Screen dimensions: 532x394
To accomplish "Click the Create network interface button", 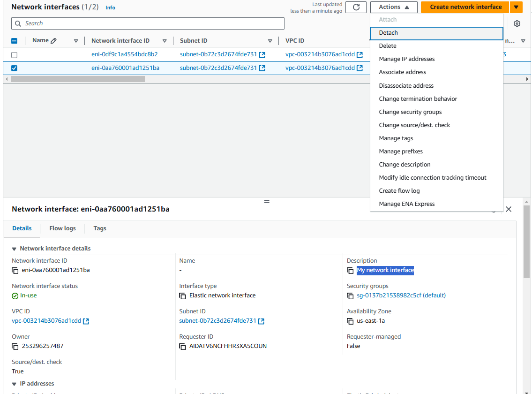I will [464, 7].
